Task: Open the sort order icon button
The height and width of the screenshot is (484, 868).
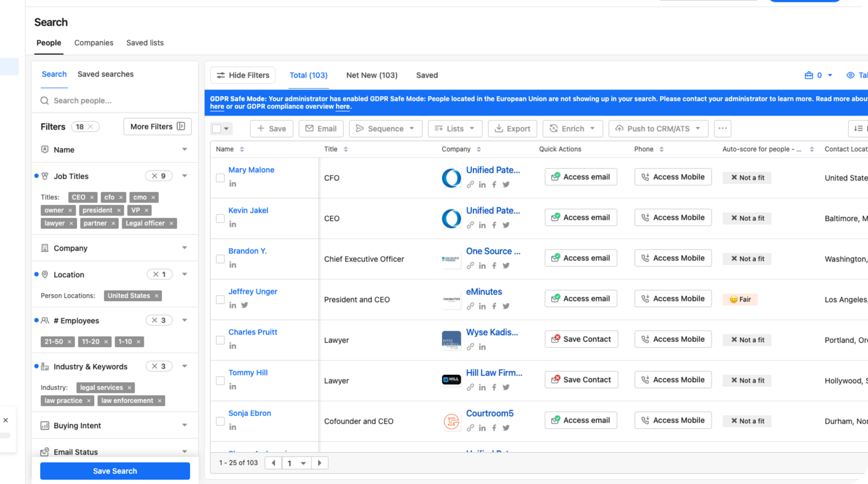Action: click(x=858, y=128)
